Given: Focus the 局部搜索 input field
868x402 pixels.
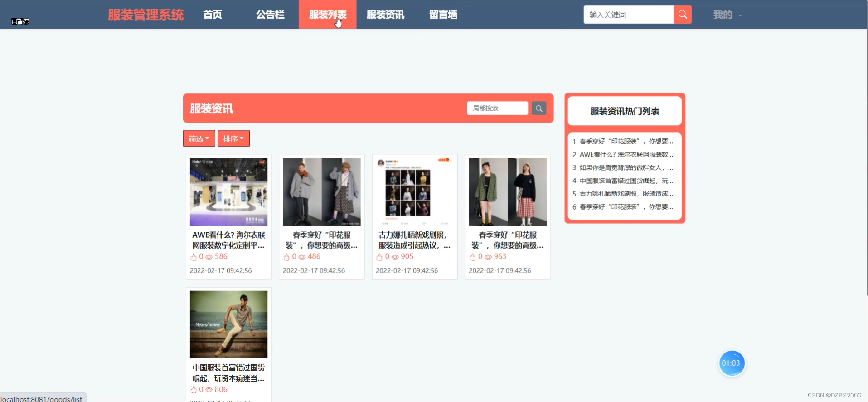Looking at the screenshot, I should coord(497,108).
